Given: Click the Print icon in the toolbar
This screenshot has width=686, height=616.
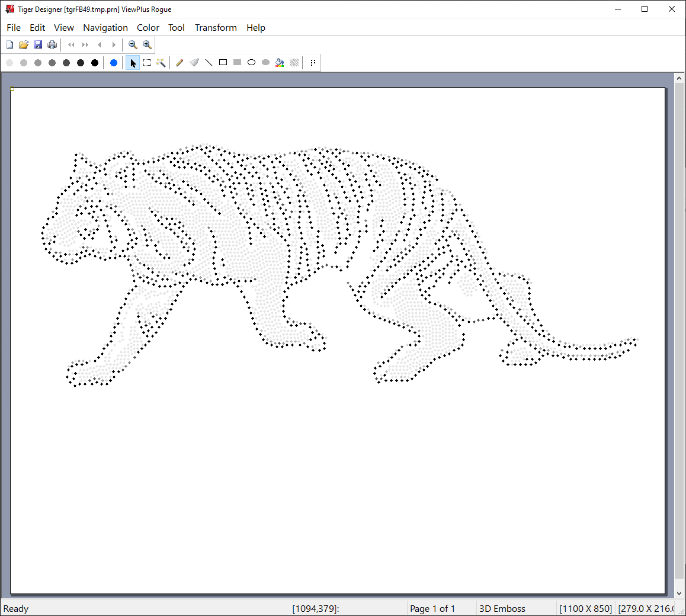Looking at the screenshot, I should point(52,45).
